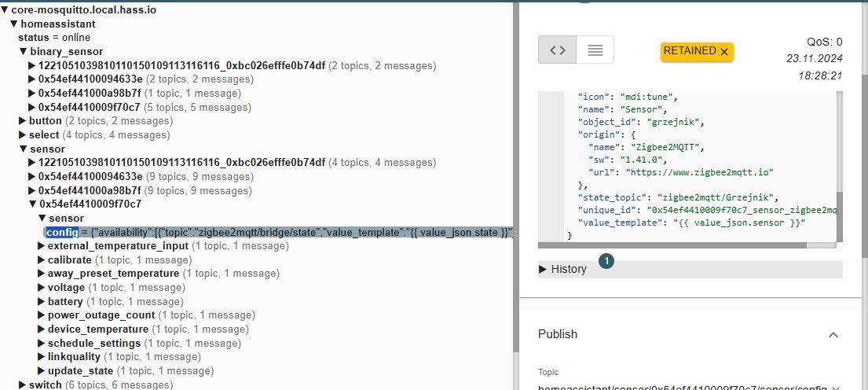Expand the calibrate topic
Image resolution: width=868 pixels, height=390 pixels.
[x=42, y=259]
